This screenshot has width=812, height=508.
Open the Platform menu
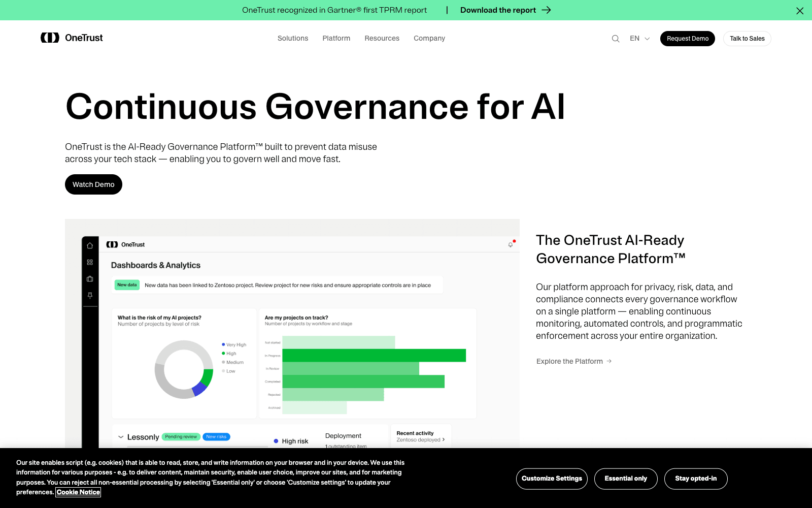(x=336, y=38)
